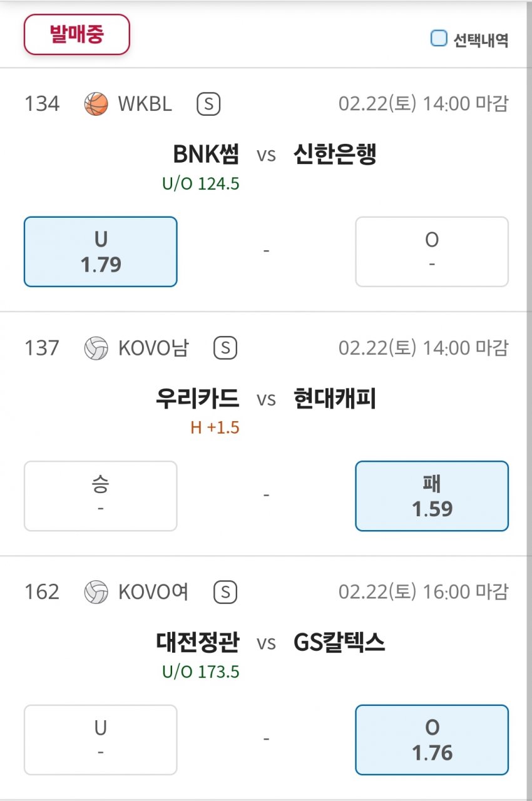Tap the 현대캐피 team name

[x=335, y=398]
